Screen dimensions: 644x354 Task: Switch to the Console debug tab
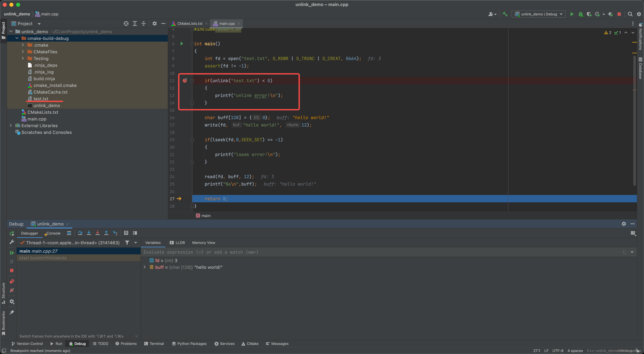53,233
